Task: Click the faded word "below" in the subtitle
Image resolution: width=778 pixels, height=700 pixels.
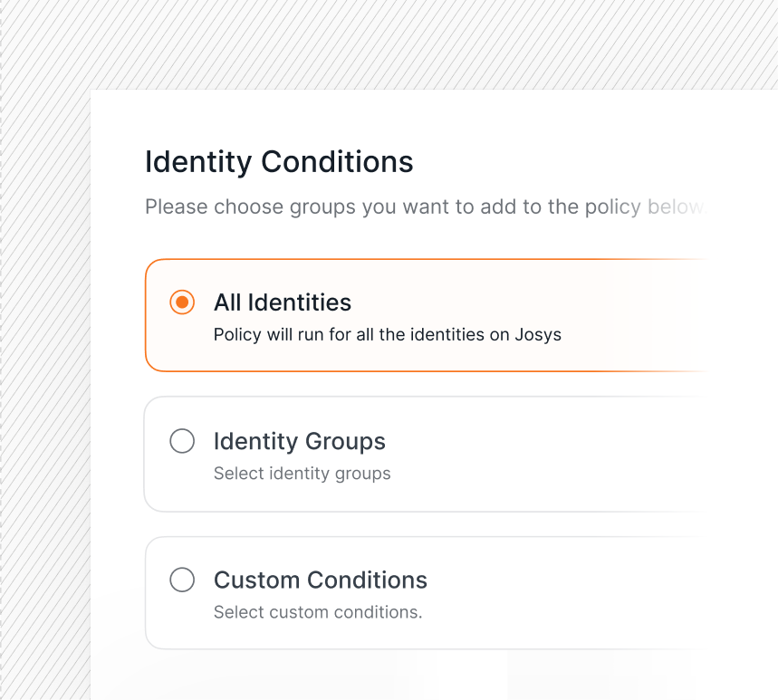Action: (676, 206)
